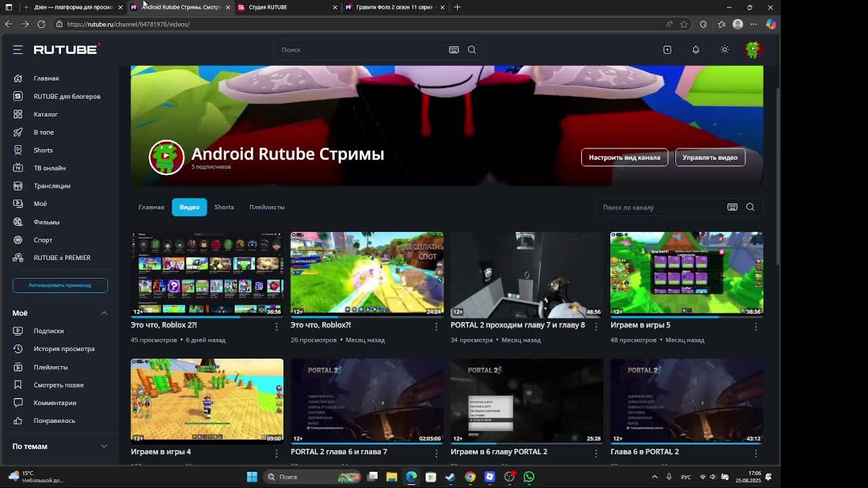The width and height of the screenshot is (868, 488).
Task: Open options menu for Это что, Roblox?!
Action: [x=436, y=326]
